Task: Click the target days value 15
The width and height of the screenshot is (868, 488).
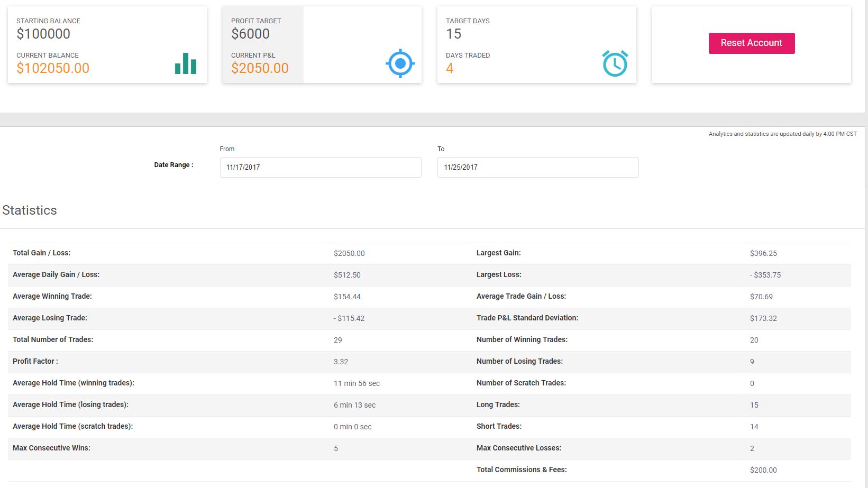Action: point(454,34)
